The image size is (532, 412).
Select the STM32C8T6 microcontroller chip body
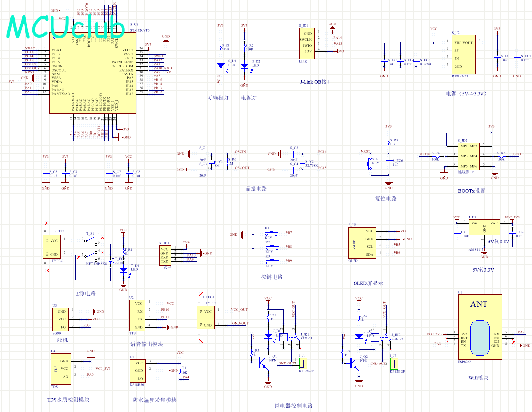click(x=93, y=73)
